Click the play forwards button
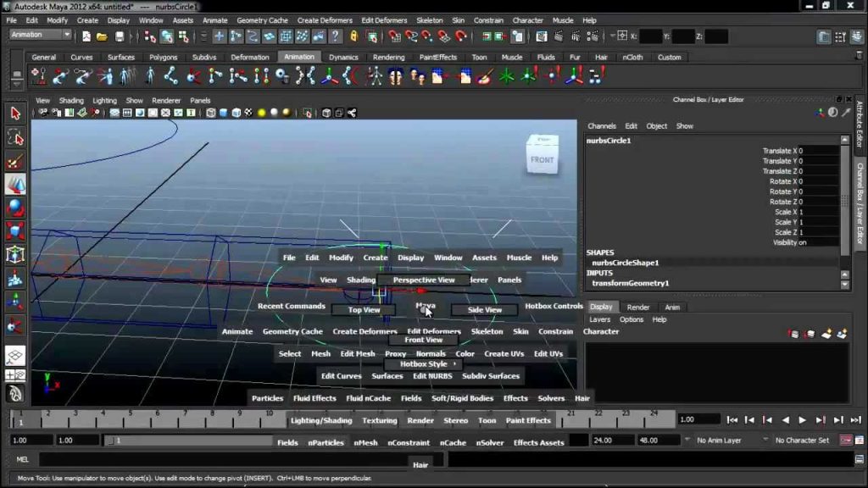Screen dimensions: 868x488 pyautogui.click(x=802, y=420)
